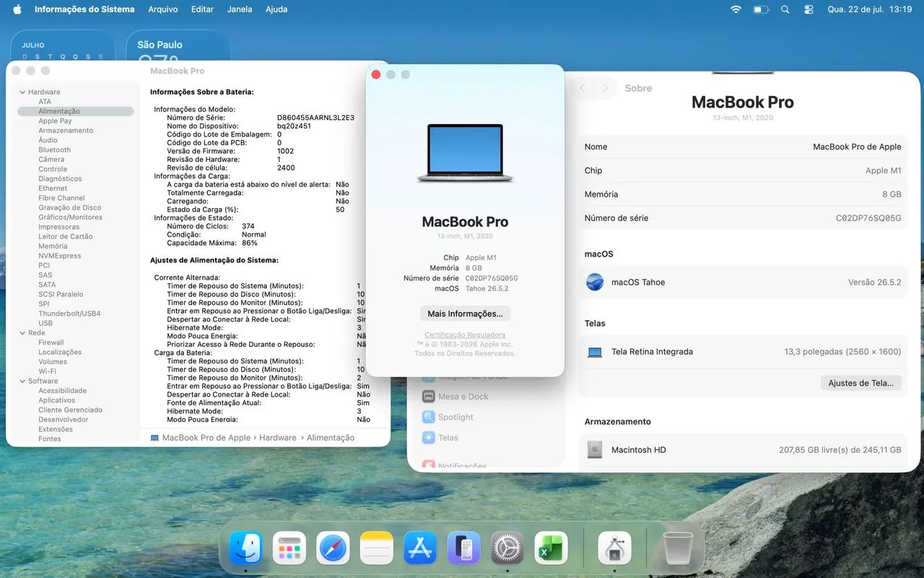Collapse the Rede section in sidebar
Screen dimensions: 924x578
tap(22, 333)
